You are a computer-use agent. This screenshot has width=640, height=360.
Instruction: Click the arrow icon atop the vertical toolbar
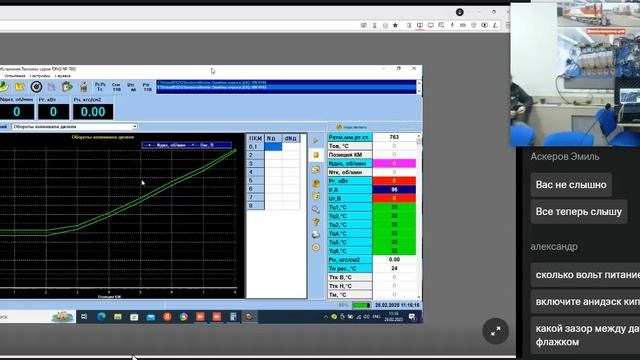[316, 141]
